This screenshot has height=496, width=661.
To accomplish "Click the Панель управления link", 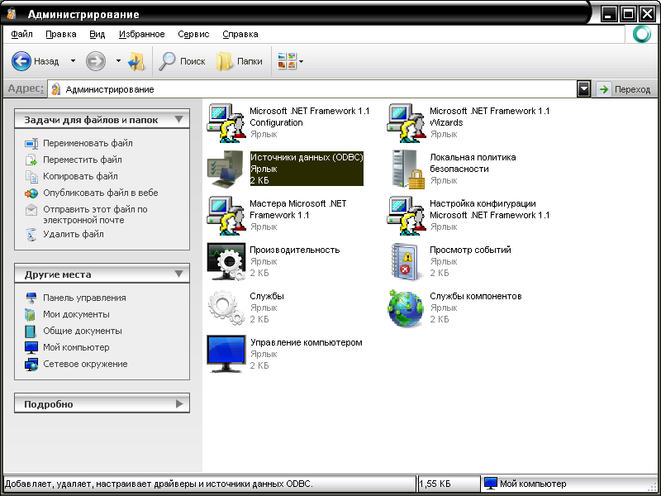I will click(84, 297).
